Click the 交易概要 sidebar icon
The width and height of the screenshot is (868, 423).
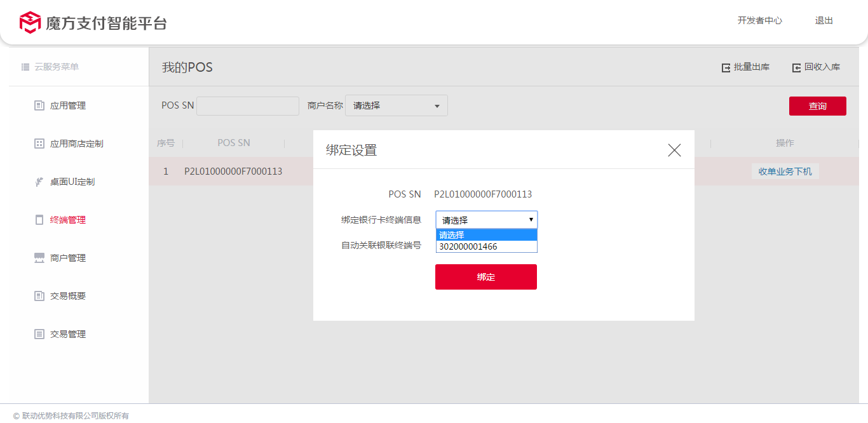tap(39, 296)
